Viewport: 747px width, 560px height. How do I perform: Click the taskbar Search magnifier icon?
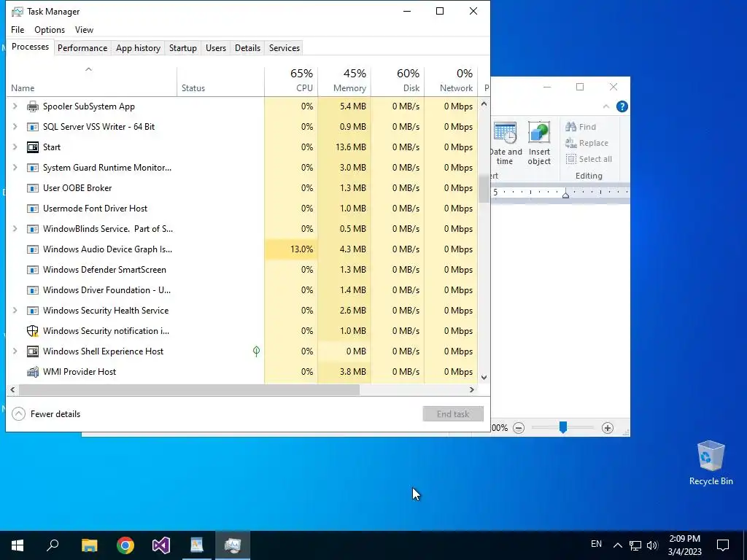tap(53, 545)
